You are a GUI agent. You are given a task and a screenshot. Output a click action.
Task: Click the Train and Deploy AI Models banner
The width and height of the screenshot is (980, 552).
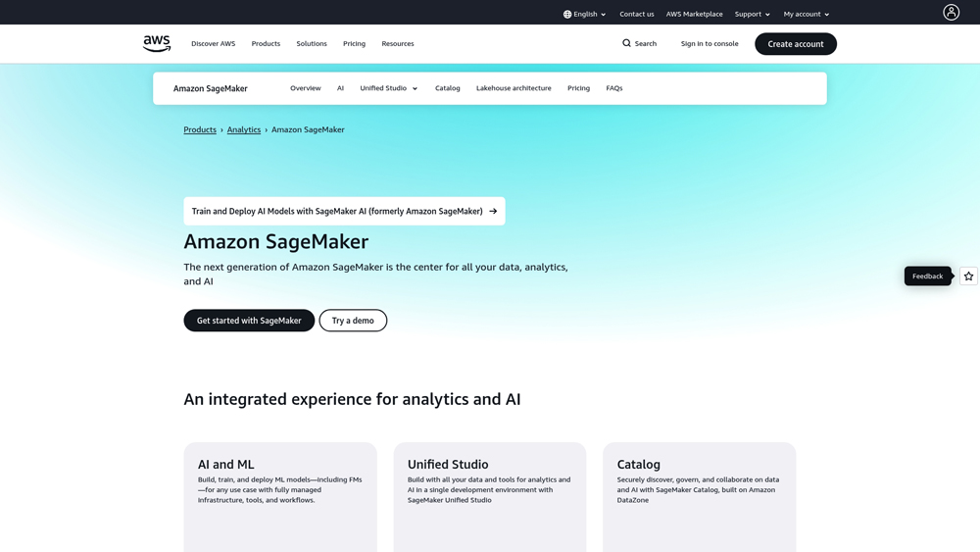(344, 212)
